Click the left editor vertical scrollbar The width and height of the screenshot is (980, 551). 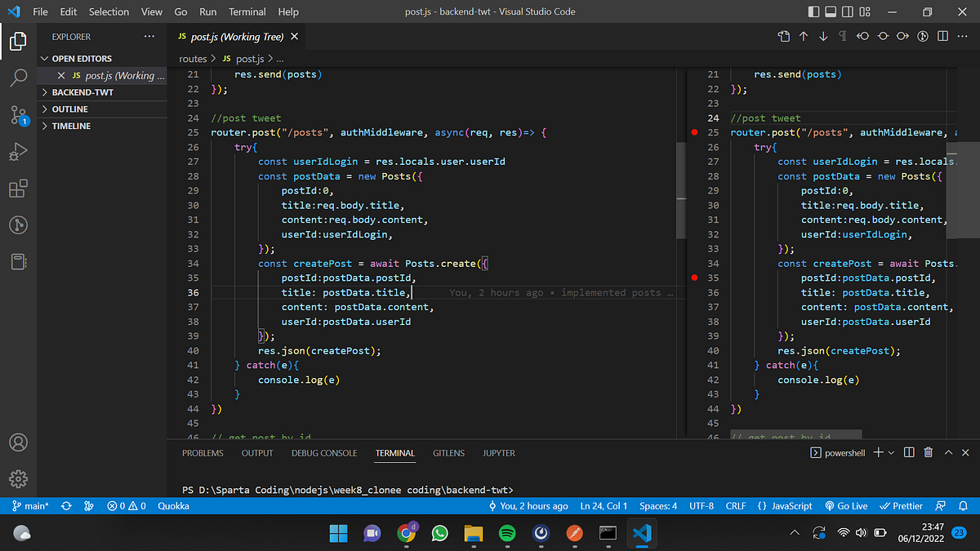point(681,191)
